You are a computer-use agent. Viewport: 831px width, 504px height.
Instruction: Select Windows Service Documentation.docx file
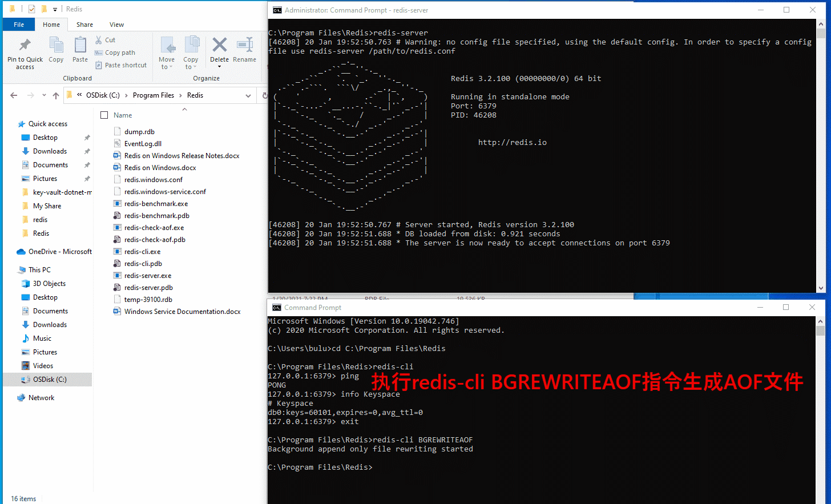tap(182, 312)
